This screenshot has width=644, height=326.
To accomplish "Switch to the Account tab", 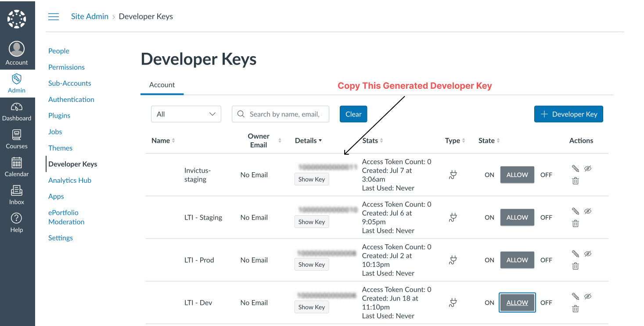I will point(162,85).
